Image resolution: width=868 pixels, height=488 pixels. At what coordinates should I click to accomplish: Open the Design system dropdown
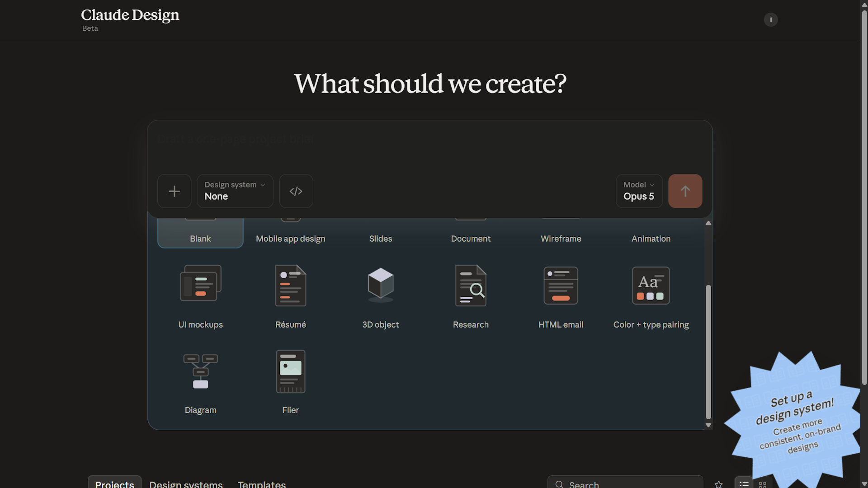[x=235, y=191]
